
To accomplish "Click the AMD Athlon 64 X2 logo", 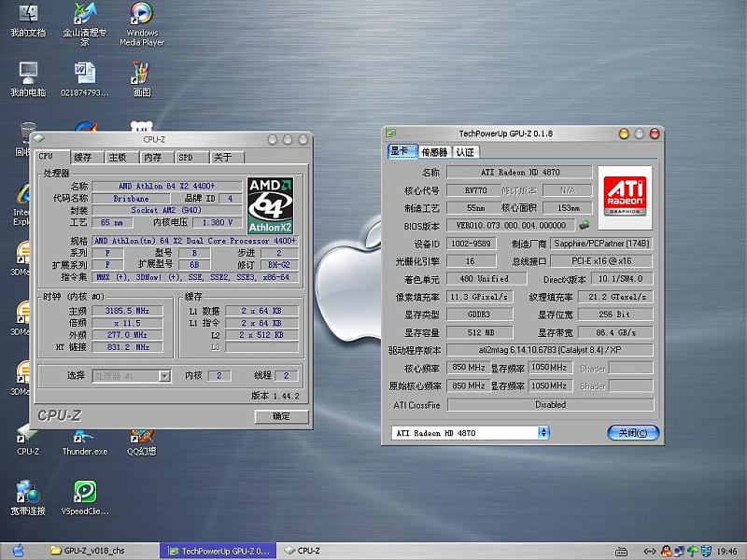I will (271, 205).
